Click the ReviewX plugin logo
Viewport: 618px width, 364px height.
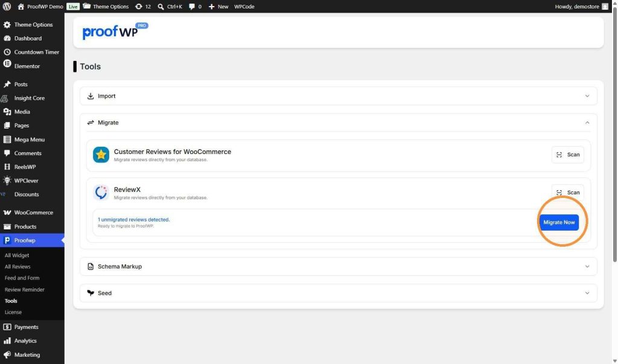tap(101, 193)
